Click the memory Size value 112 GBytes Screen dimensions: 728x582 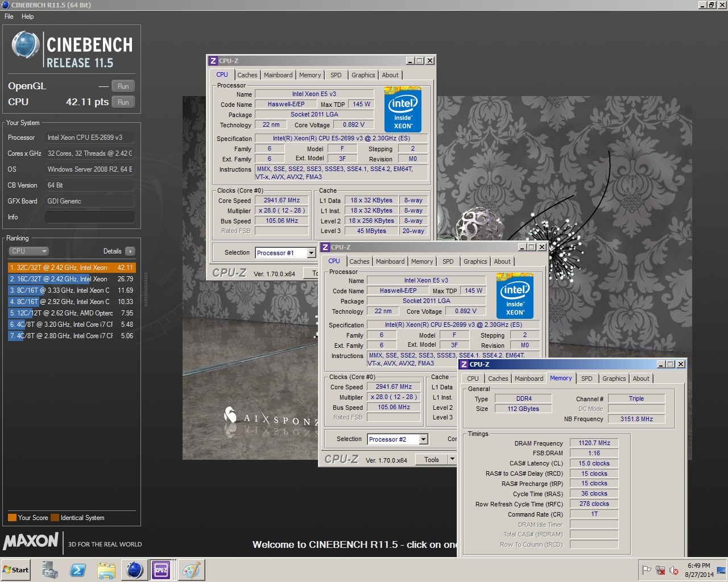point(523,409)
